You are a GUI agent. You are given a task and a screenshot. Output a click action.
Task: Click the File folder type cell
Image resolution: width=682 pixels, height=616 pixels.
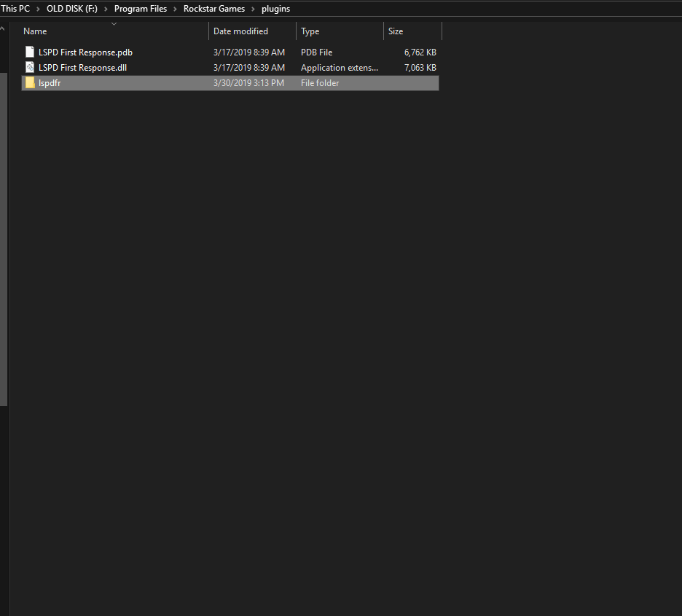click(x=320, y=83)
